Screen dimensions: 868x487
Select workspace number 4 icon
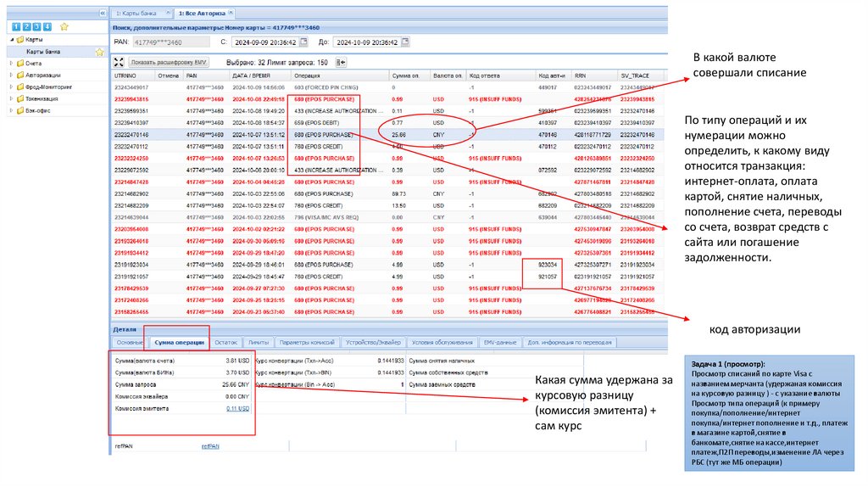pyautogui.click(x=47, y=26)
